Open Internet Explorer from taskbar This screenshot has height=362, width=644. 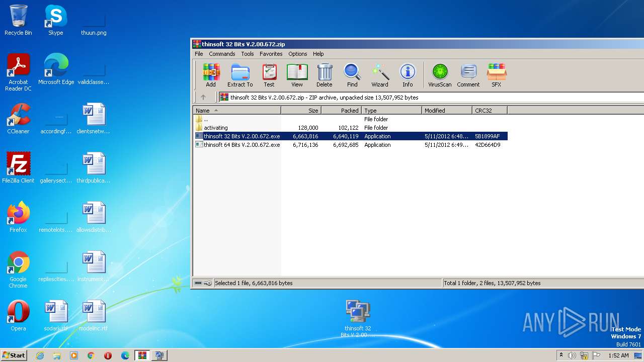[40, 355]
